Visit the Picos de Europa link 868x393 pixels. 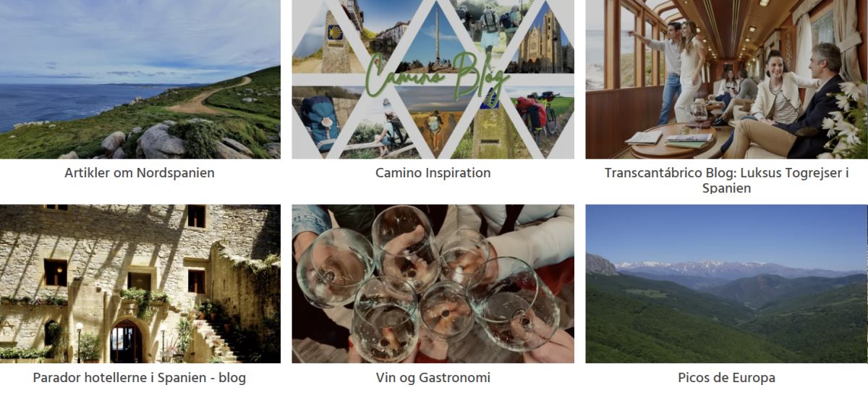[726, 378]
